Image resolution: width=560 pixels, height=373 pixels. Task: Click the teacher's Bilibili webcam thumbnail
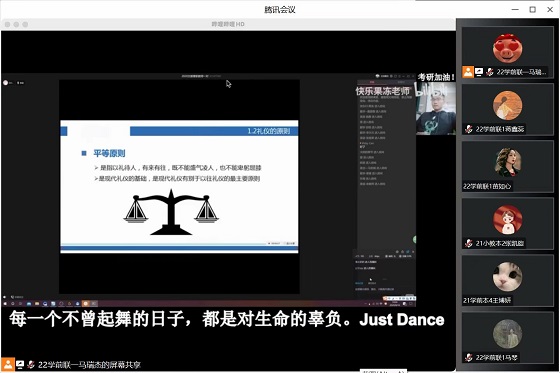click(436, 108)
